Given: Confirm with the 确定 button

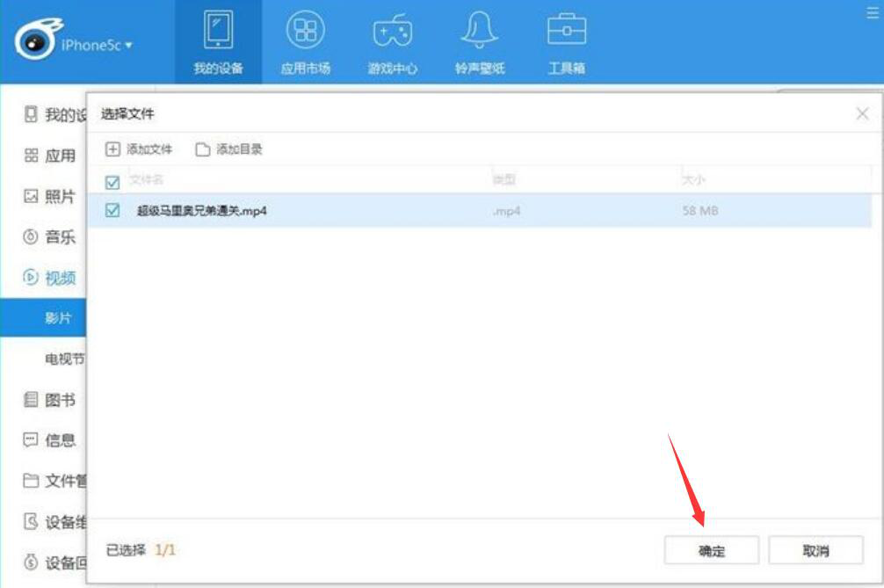Looking at the screenshot, I should point(712,550).
